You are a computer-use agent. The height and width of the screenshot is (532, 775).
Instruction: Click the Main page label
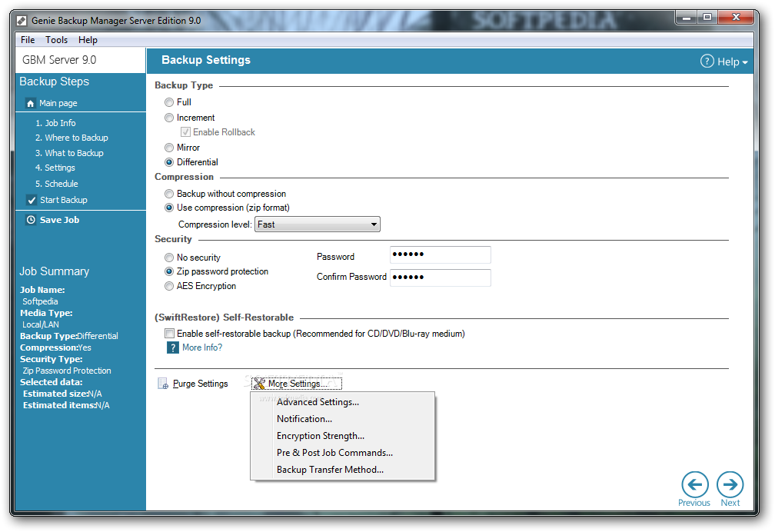point(58,103)
